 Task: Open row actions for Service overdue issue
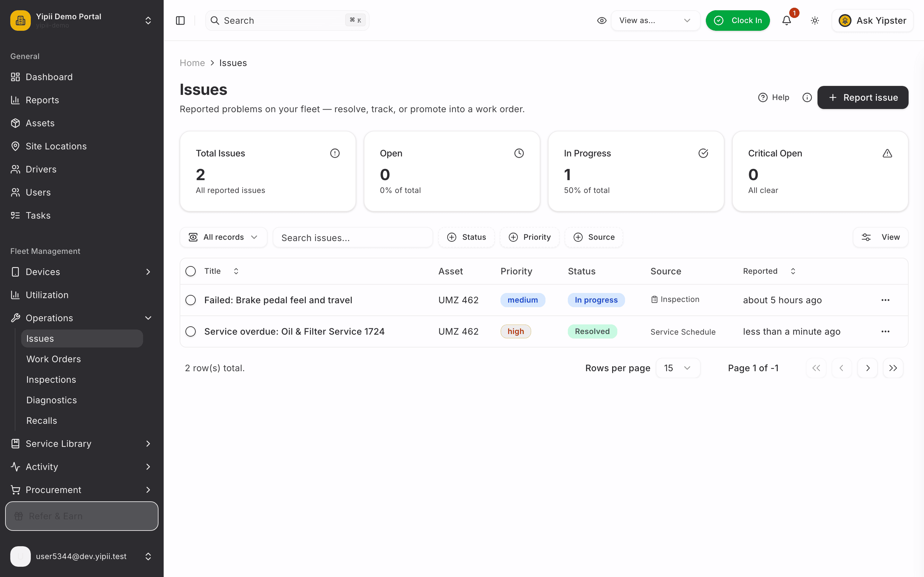pos(886,331)
